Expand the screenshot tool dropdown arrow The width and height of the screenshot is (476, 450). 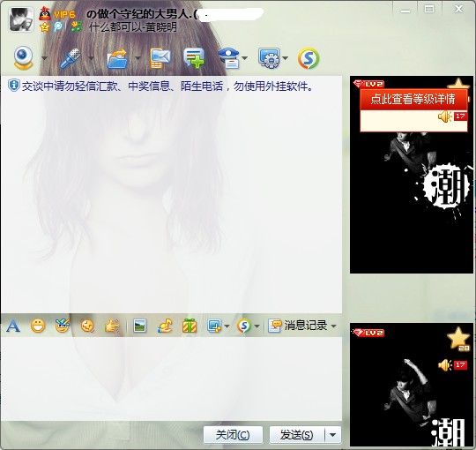point(227,326)
